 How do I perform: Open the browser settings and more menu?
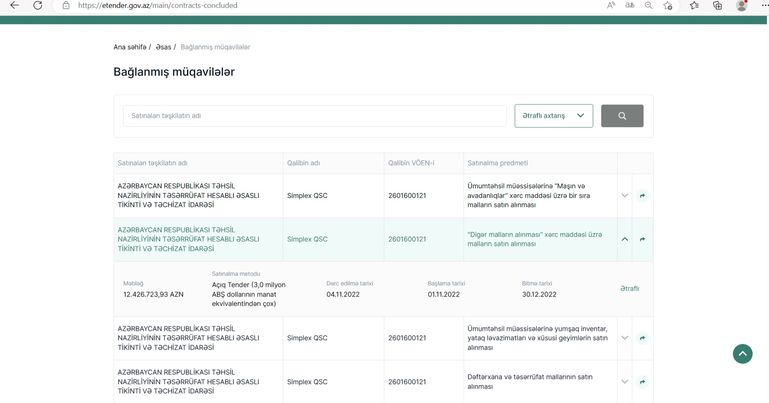coord(764,5)
